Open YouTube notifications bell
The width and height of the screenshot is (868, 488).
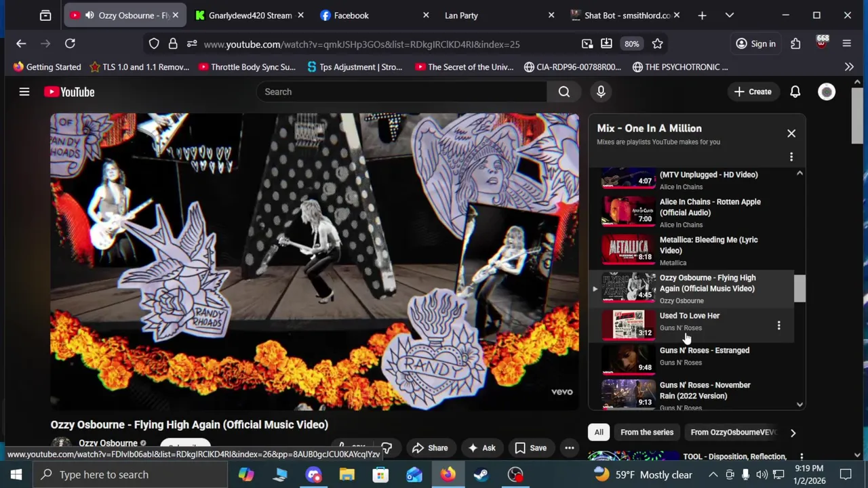point(795,91)
